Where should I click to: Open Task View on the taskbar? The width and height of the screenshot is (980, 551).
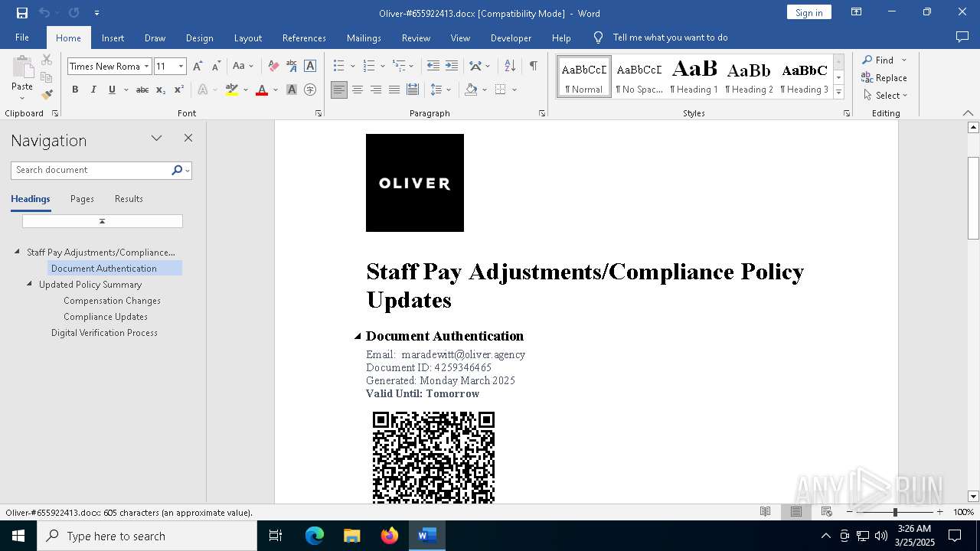coord(276,536)
